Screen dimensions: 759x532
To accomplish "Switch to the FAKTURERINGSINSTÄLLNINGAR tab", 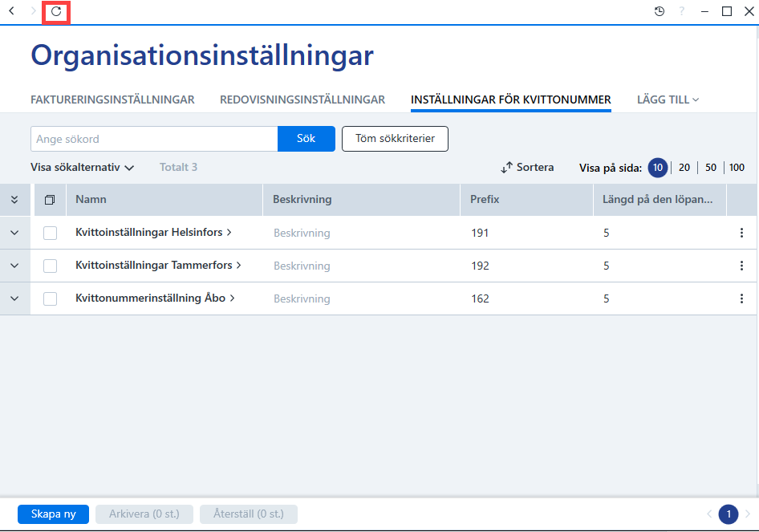I will [112, 99].
